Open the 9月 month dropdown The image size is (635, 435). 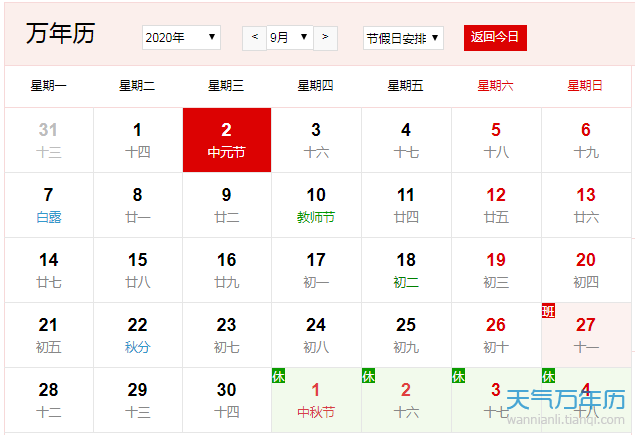tap(290, 38)
